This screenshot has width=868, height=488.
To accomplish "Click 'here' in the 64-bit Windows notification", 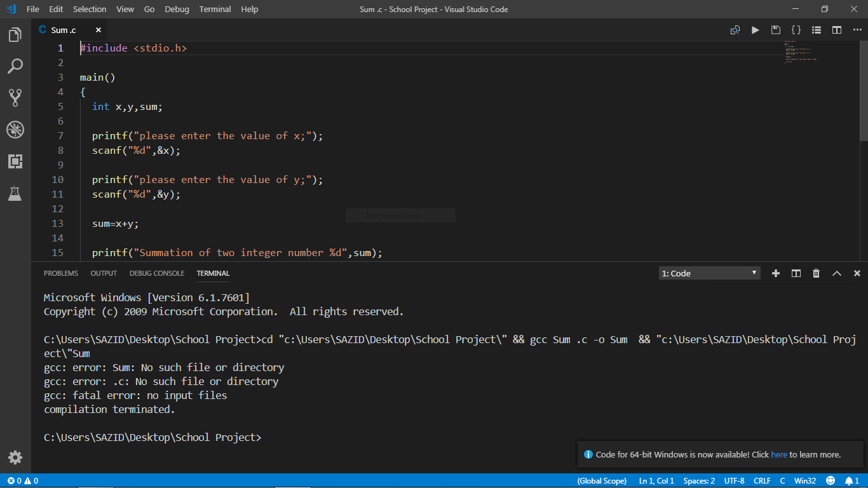I will click(779, 454).
